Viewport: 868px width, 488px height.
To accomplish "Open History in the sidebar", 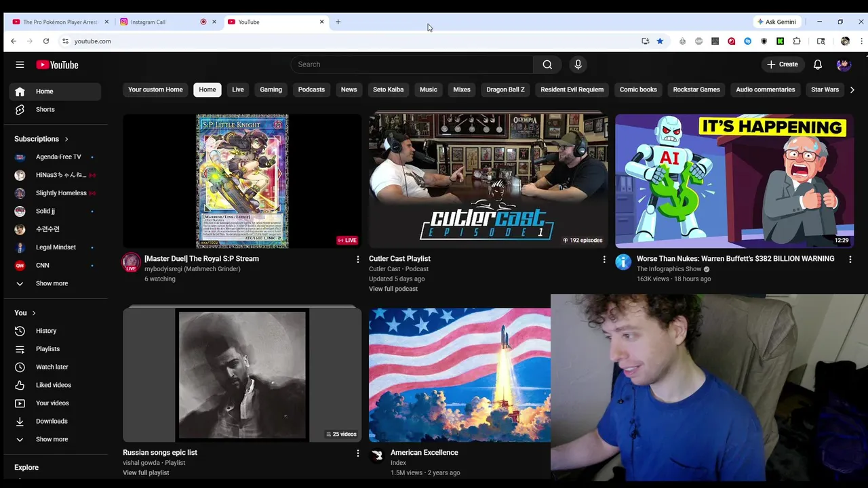I will point(55,331).
